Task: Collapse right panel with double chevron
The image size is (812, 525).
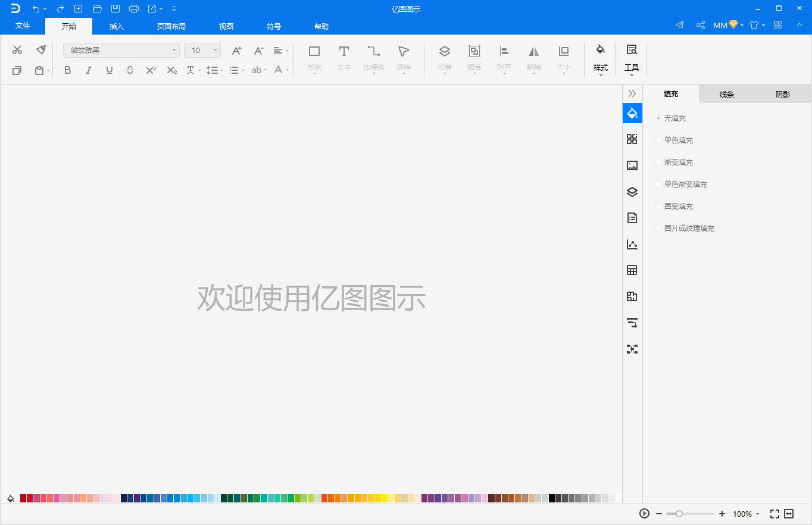Action: [632, 93]
